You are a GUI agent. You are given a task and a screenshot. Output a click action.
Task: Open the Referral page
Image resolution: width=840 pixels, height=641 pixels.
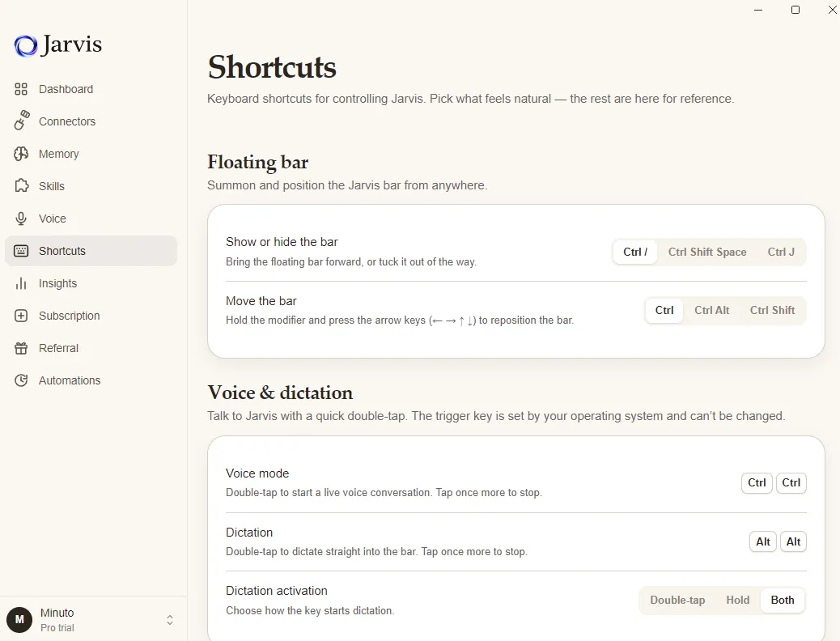pyautogui.click(x=91, y=348)
